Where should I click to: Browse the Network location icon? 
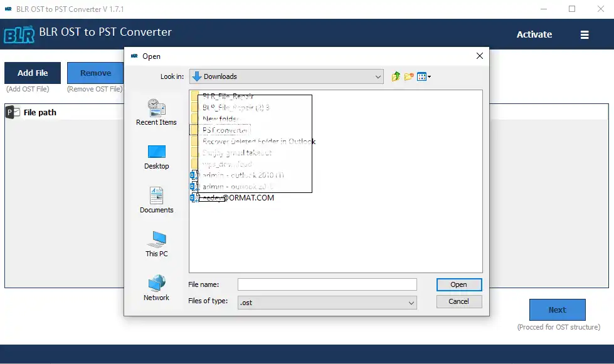[x=156, y=287]
